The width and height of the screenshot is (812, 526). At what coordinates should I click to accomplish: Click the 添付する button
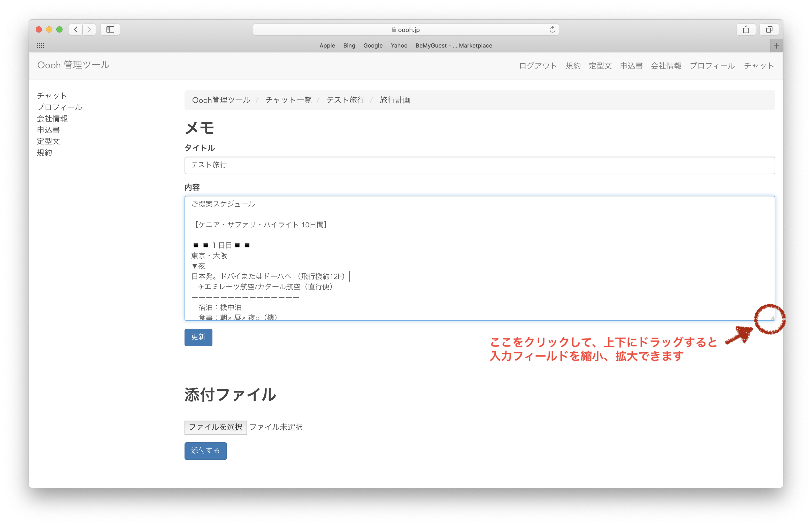click(x=205, y=451)
